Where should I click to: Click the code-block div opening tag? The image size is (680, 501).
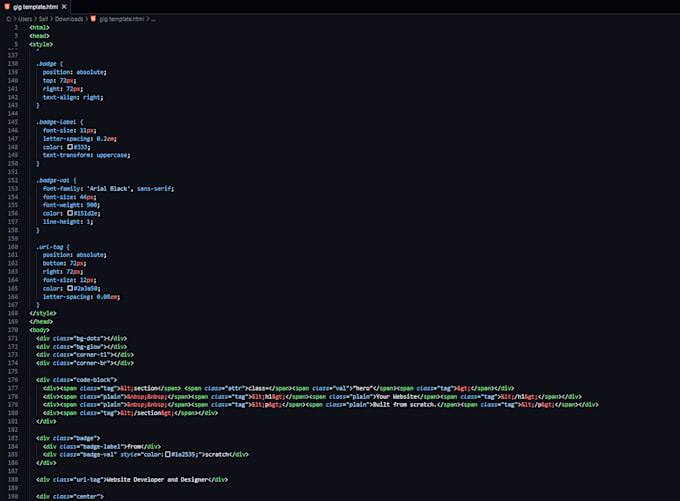(x=77, y=380)
